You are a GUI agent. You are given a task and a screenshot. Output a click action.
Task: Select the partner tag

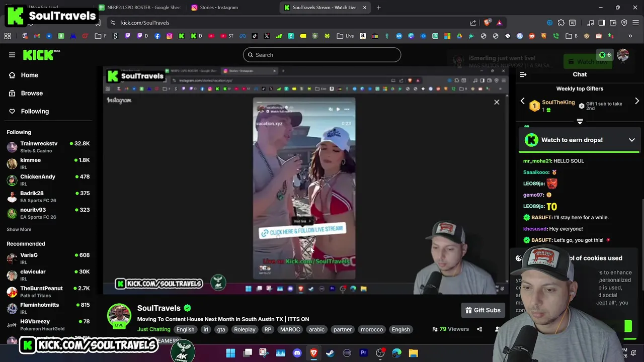pos(343,329)
